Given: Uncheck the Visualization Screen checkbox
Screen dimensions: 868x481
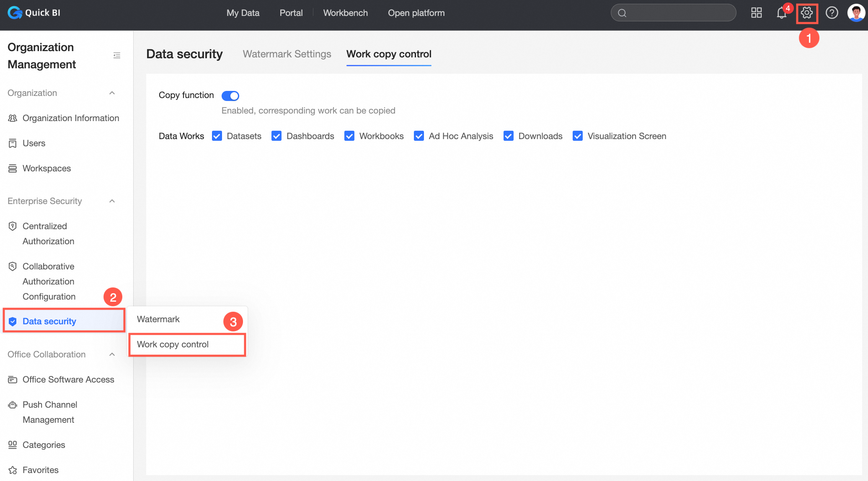Looking at the screenshot, I should (578, 136).
